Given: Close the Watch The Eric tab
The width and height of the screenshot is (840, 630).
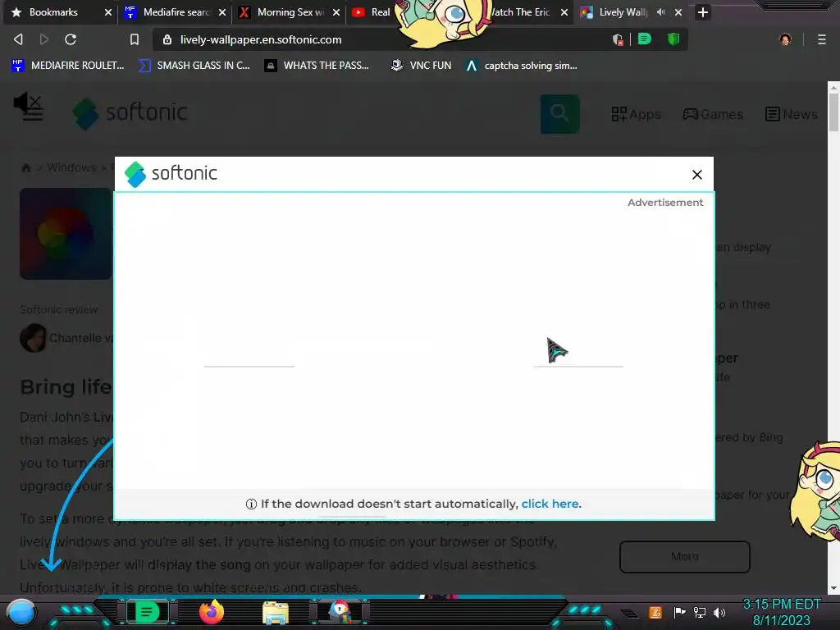Looking at the screenshot, I should pyautogui.click(x=564, y=12).
